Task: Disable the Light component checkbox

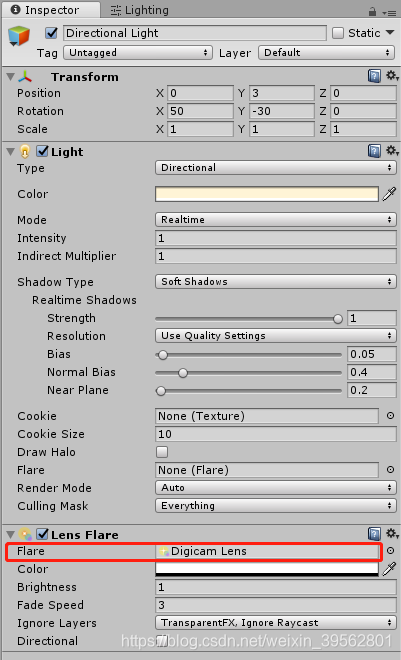Action: tap(42, 151)
